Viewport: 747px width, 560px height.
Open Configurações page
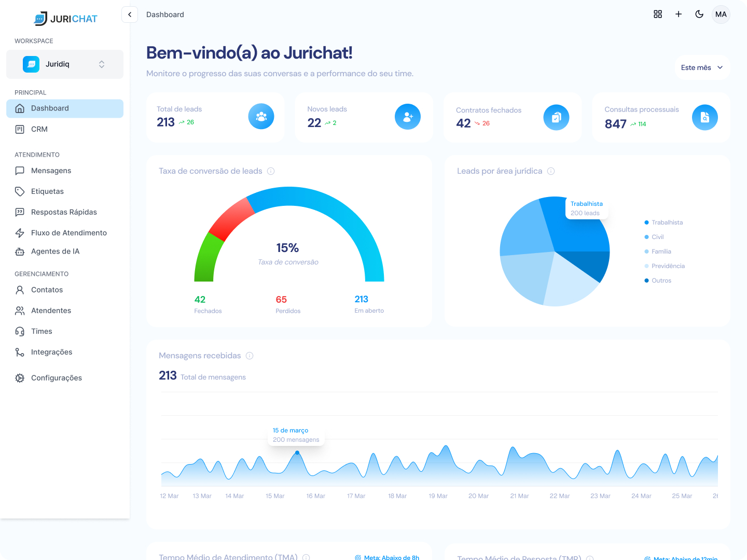tap(65, 378)
